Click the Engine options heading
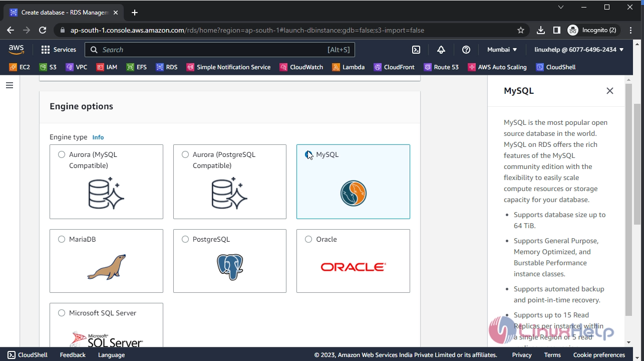Screen dimensions: 644x361 pos(81,106)
